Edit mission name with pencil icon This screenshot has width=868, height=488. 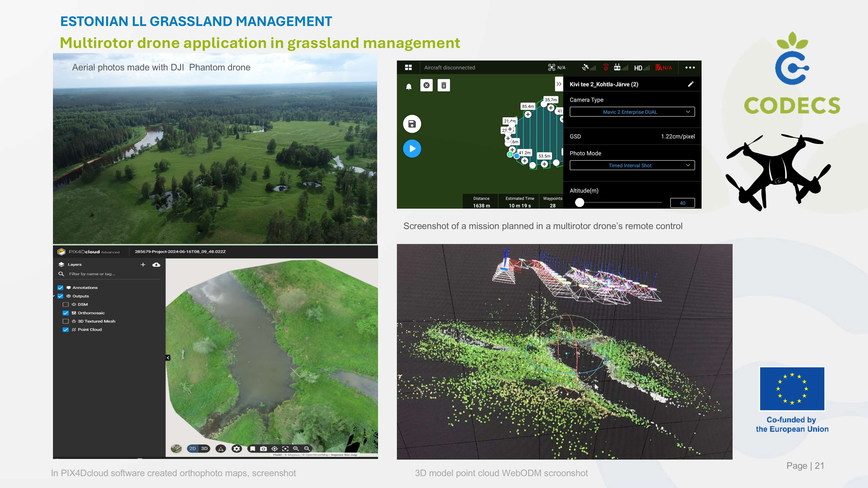click(690, 84)
